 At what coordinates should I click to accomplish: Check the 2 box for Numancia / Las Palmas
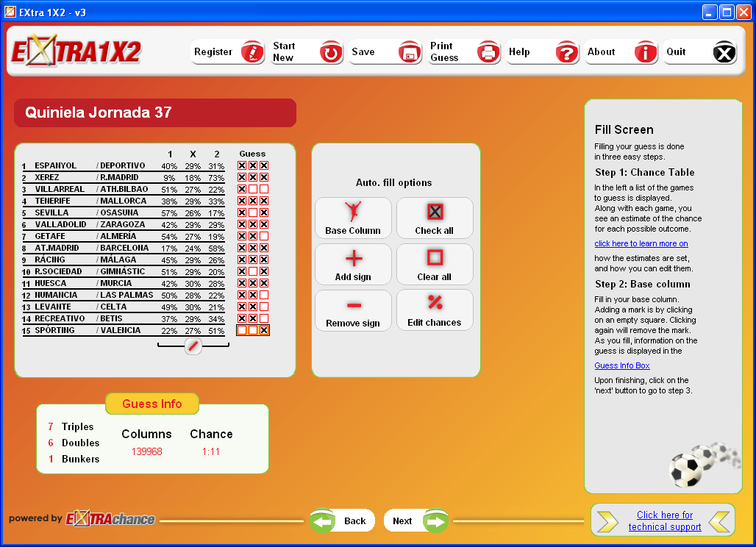(264, 295)
